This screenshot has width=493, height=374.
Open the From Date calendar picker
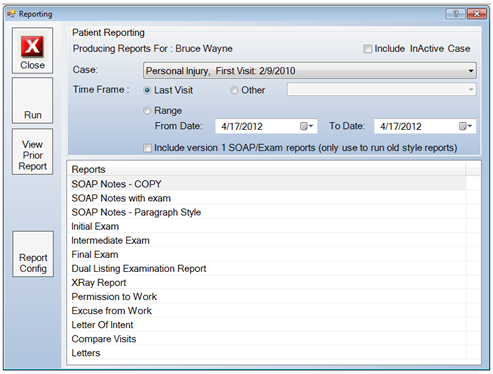click(x=307, y=126)
